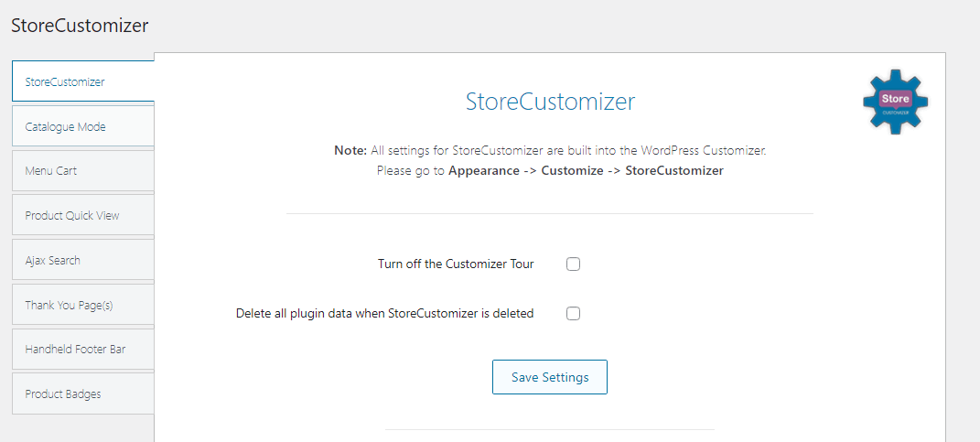Click the Save Settings button
This screenshot has height=442, width=980.
pos(550,377)
